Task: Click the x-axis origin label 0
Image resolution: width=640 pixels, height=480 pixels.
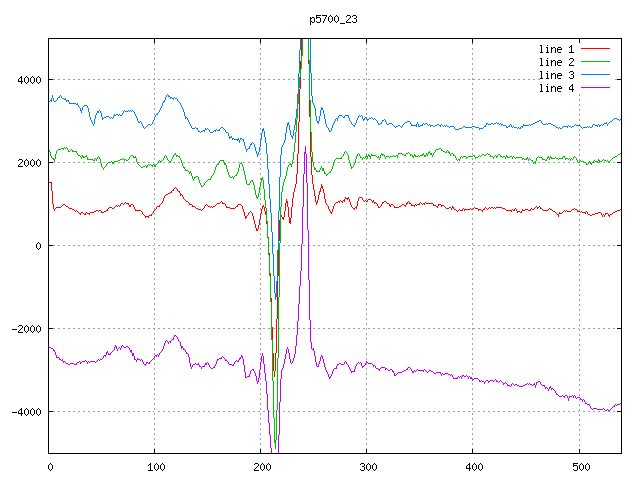Action: click(x=50, y=467)
